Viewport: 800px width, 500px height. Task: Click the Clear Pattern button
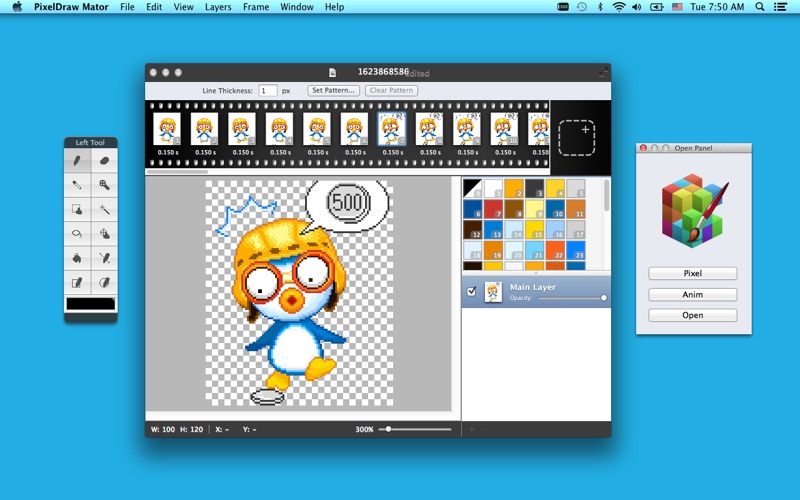391,90
